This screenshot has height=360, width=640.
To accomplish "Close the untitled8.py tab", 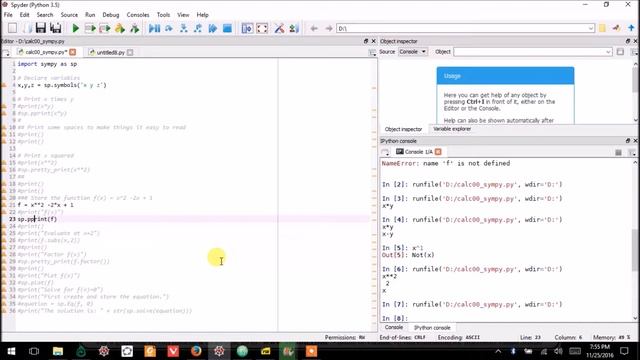I will (130, 52).
